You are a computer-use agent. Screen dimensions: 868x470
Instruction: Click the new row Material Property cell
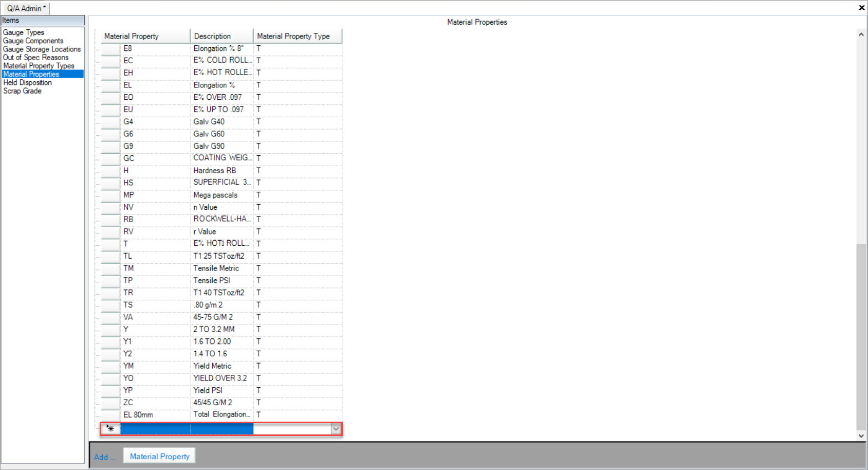coord(155,429)
